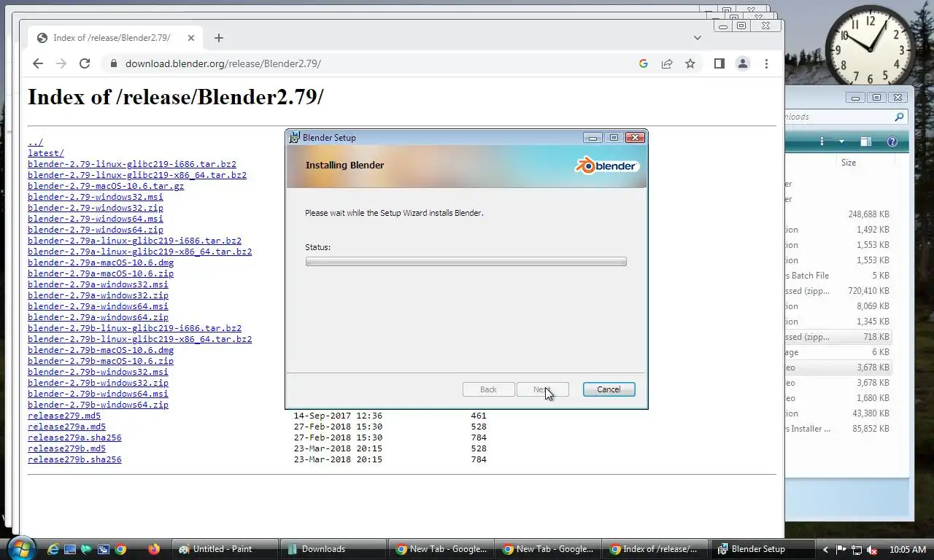934x560 pixels.
Task: Click the Google icon in address bar
Action: [x=643, y=63]
